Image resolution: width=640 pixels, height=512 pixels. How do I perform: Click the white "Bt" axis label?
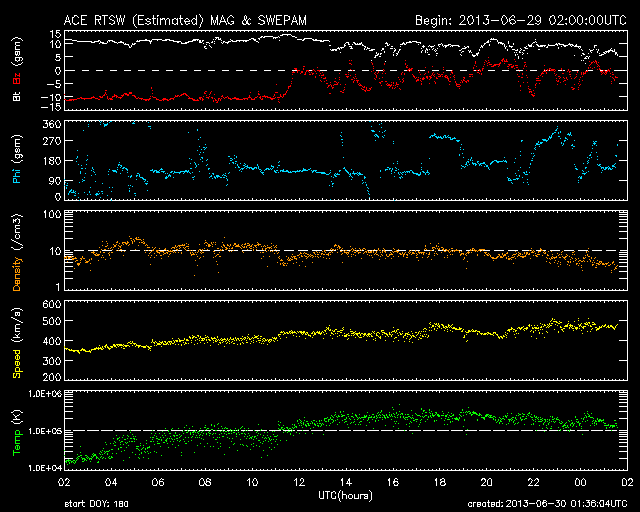pyautogui.click(x=17, y=96)
